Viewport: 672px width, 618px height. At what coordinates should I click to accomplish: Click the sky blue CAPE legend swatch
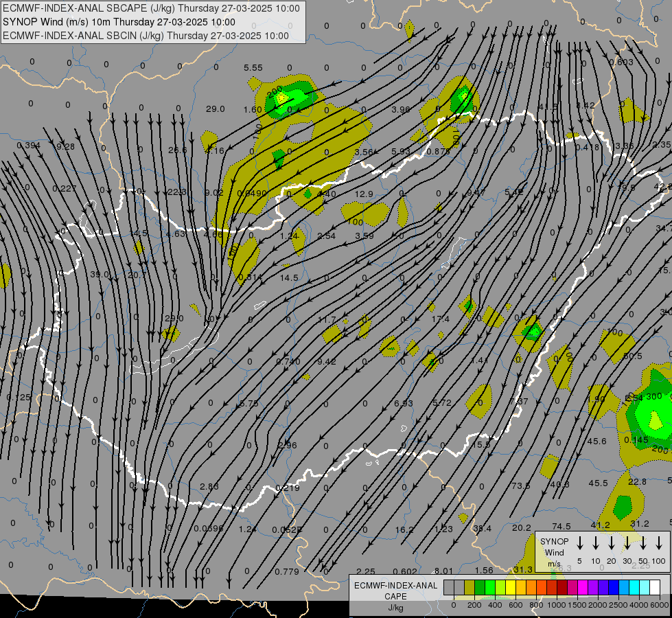[x=625, y=587]
